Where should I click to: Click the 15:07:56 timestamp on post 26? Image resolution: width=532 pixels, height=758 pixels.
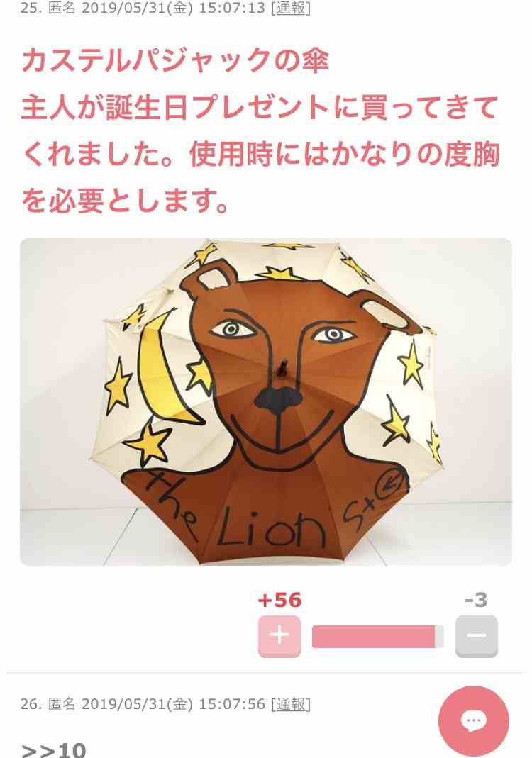coord(232,704)
